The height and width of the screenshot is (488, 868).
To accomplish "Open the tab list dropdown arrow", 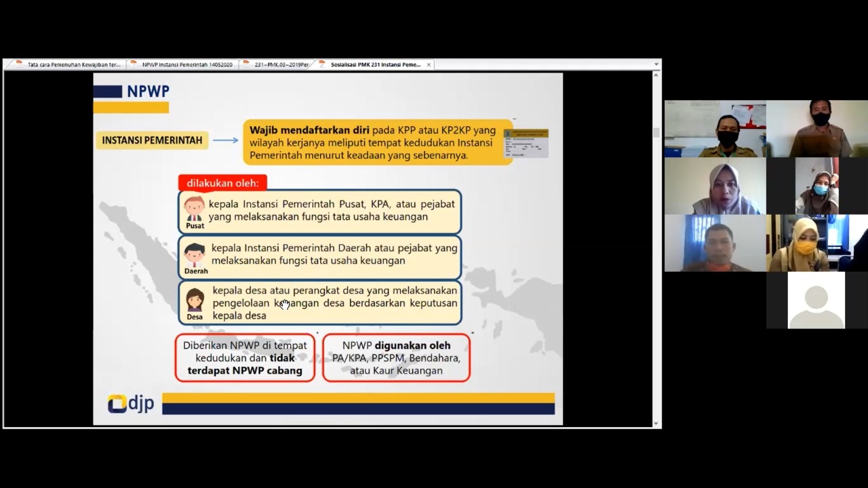I will pos(656,65).
